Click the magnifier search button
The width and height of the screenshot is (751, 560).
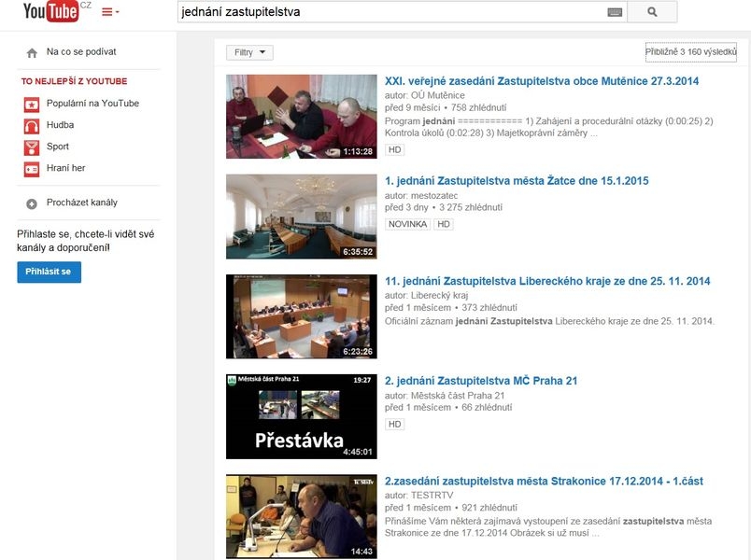[x=652, y=12]
